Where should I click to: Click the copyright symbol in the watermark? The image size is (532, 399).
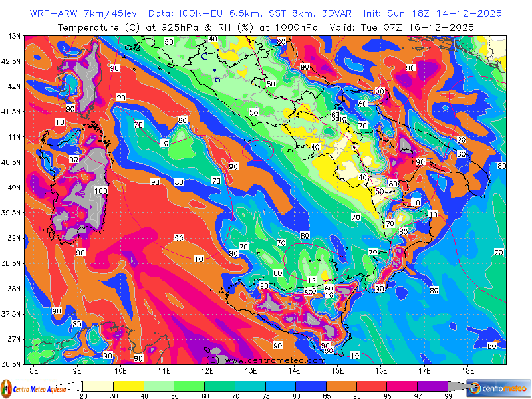click(x=213, y=360)
